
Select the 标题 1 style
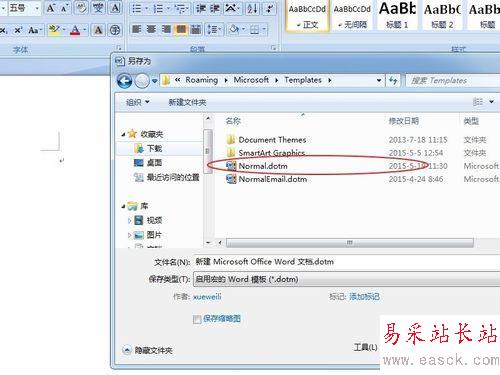(x=397, y=16)
